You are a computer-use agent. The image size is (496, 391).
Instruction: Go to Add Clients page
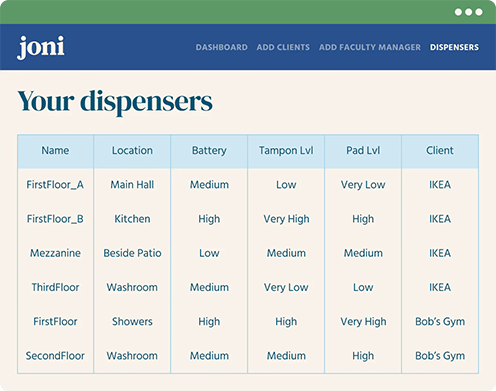click(x=283, y=47)
